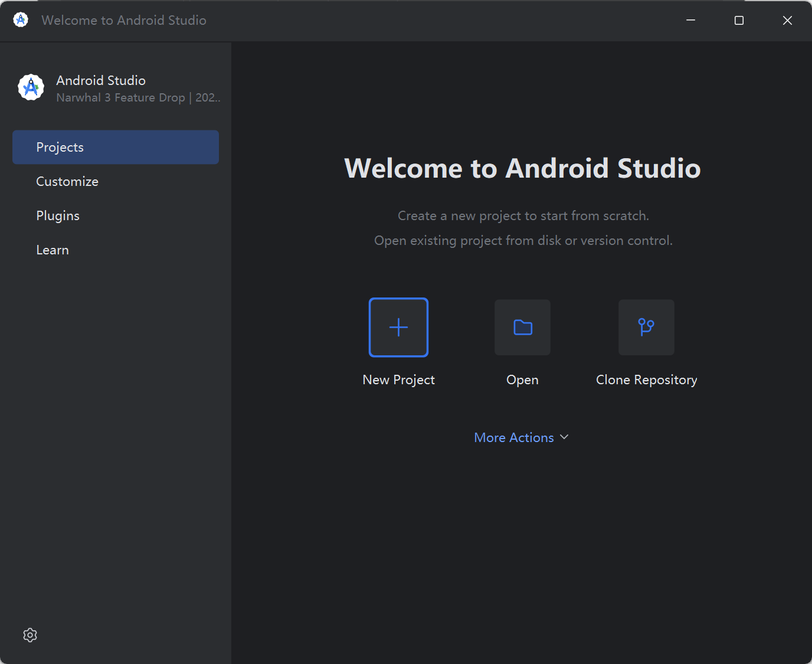Image resolution: width=812 pixels, height=664 pixels.
Task: Switch to the Customize section
Action: pos(67,181)
